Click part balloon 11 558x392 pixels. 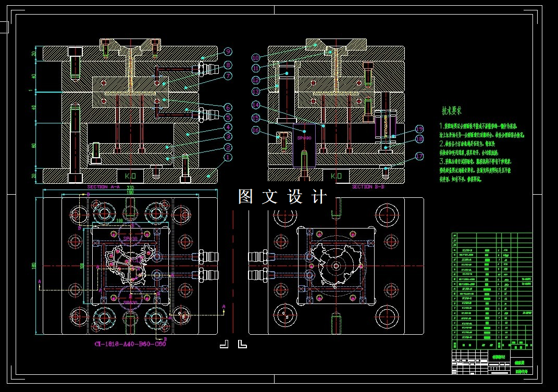[256, 68]
